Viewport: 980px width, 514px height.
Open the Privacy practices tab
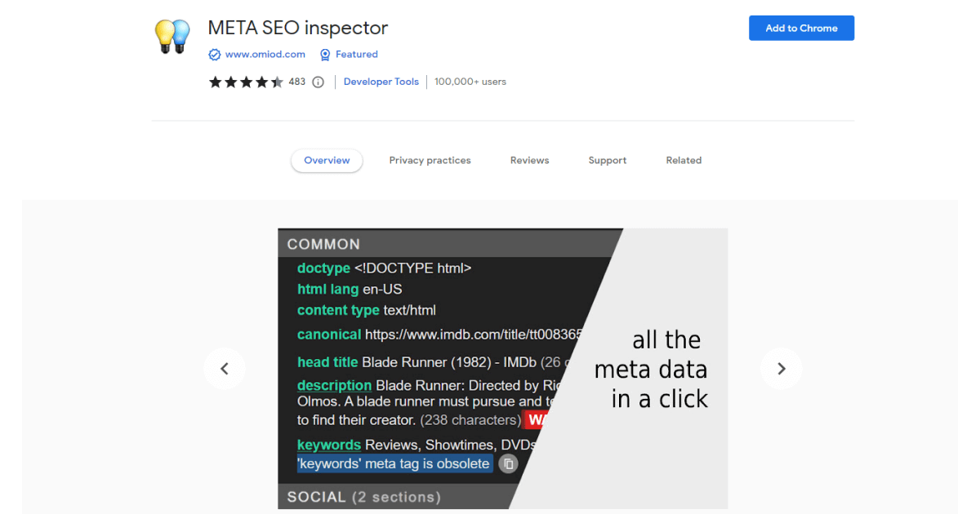click(430, 161)
